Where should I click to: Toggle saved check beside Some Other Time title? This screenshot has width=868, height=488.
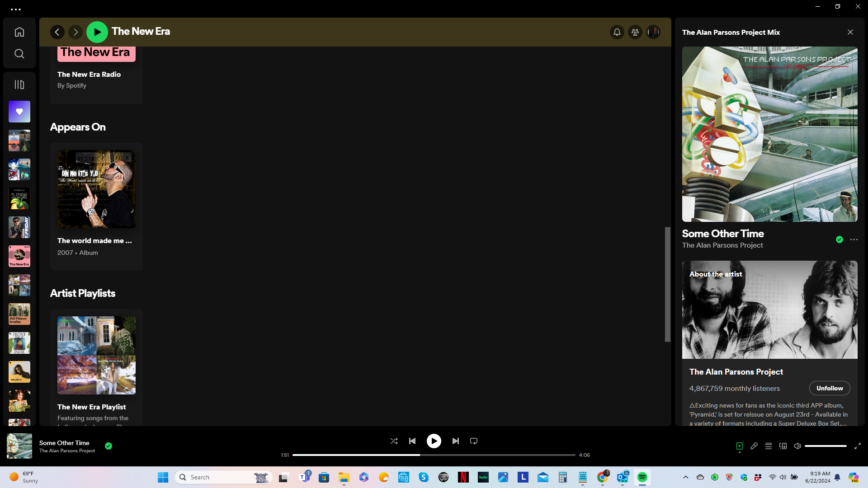(x=840, y=239)
